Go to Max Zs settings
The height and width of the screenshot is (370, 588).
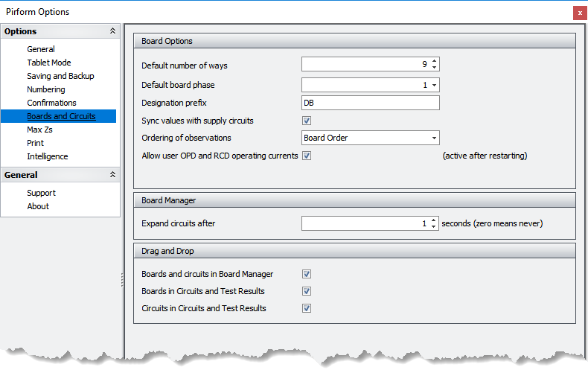(39, 130)
